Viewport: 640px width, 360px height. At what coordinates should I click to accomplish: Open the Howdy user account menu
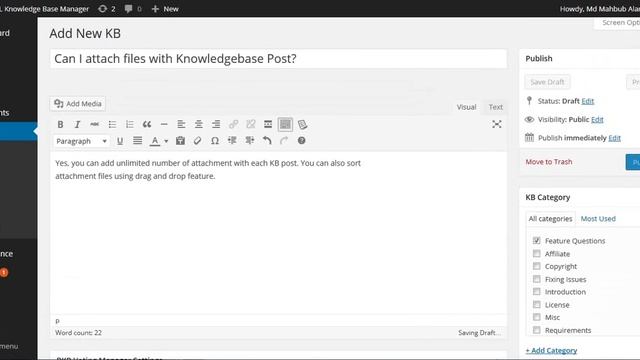click(600, 9)
